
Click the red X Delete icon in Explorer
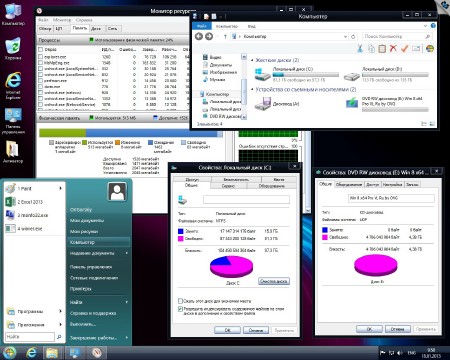393,48
